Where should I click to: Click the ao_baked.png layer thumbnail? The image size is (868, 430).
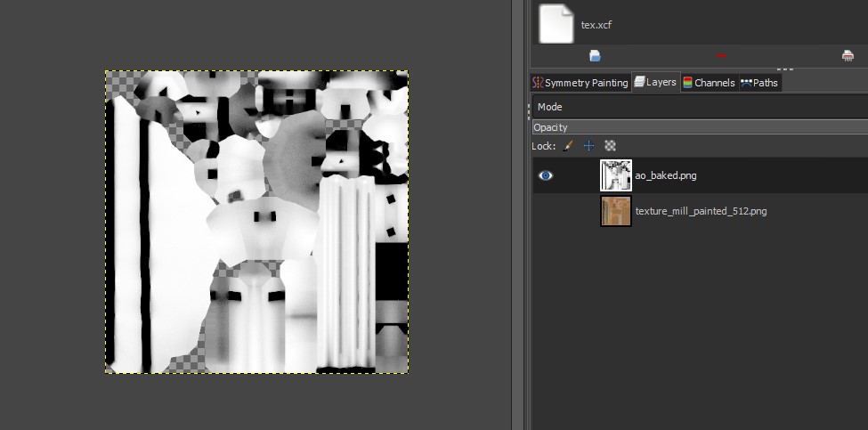pos(615,176)
